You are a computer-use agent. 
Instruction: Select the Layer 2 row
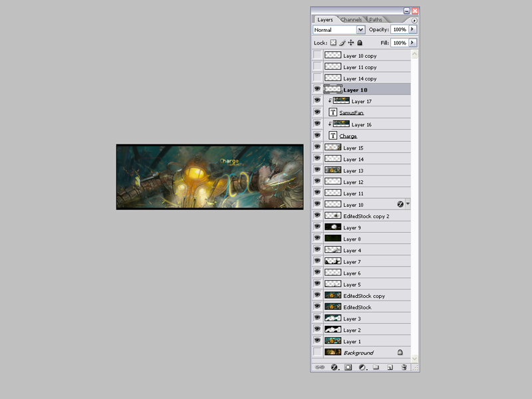tap(361, 330)
